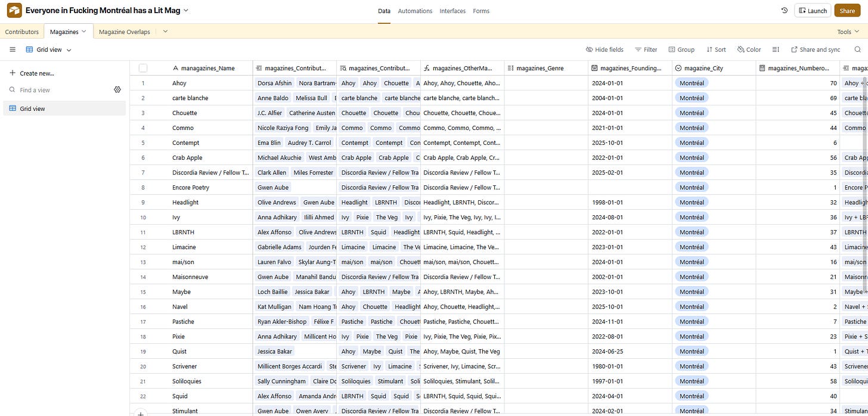Viewport: 868px width, 416px height.
Task: Open the base history clock icon
Action: click(x=784, y=11)
